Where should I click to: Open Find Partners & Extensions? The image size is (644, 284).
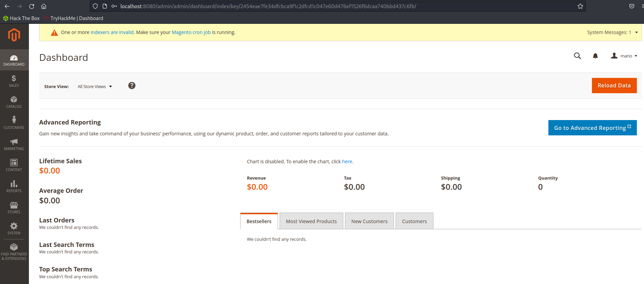pos(14,252)
